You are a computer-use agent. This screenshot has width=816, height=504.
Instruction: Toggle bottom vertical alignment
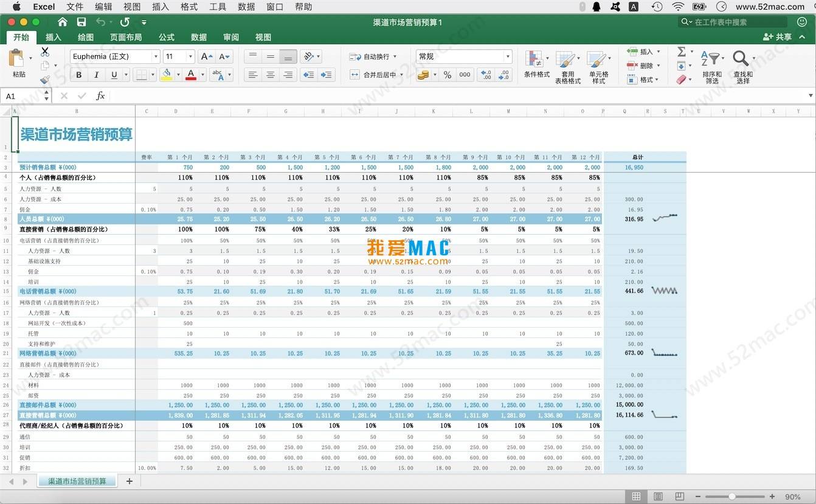[x=288, y=57]
